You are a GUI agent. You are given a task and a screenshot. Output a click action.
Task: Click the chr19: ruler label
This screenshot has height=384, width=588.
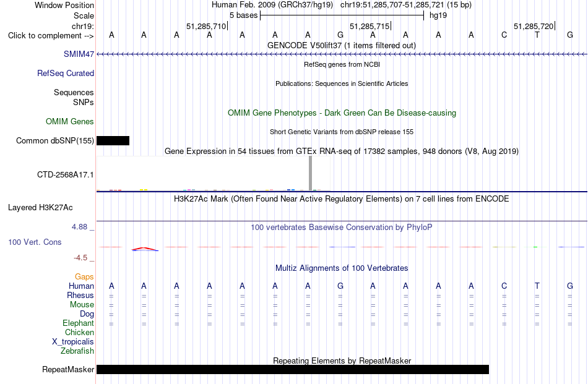point(83,26)
